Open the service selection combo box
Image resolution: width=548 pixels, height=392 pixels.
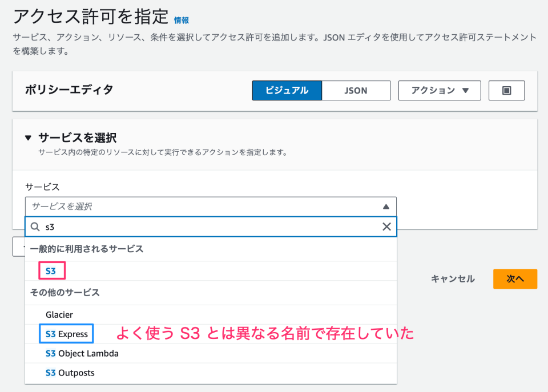pos(171,207)
